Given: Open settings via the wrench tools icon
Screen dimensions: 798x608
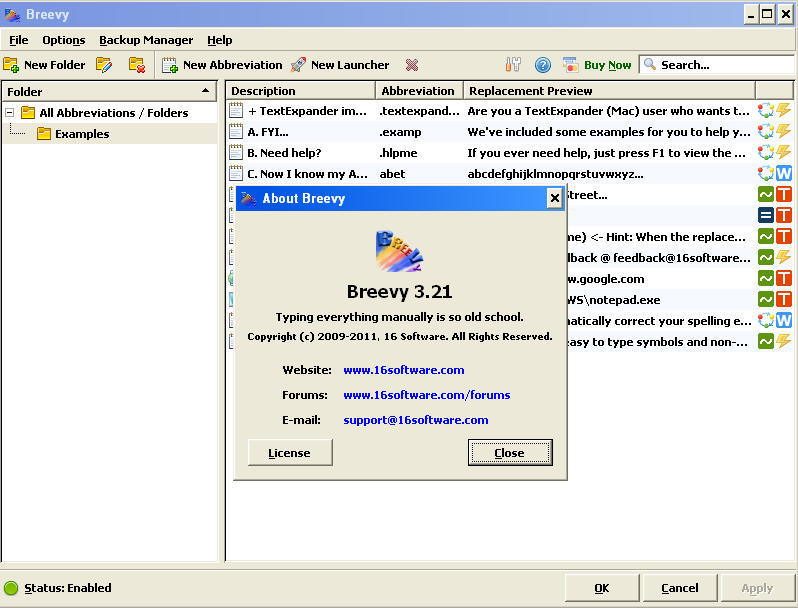Looking at the screenshot, I should pyautogui.click(x=513, y=65).
